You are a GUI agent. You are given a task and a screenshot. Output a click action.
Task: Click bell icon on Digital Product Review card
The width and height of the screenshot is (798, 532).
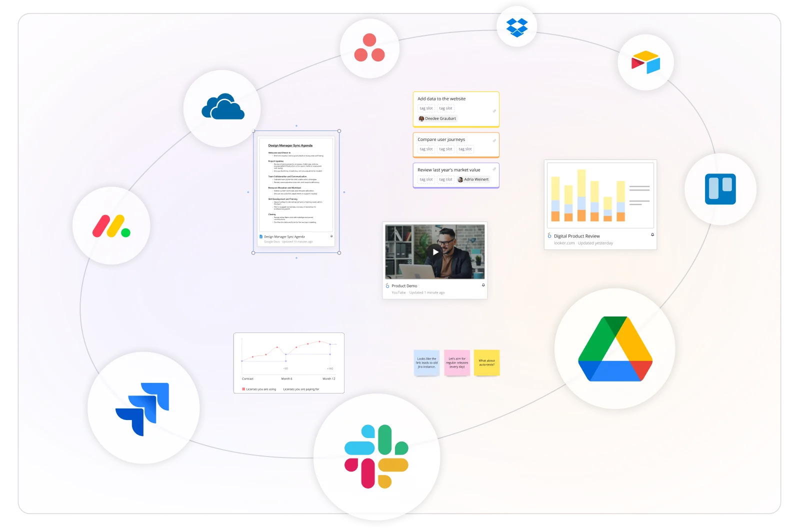click(652, 234)
